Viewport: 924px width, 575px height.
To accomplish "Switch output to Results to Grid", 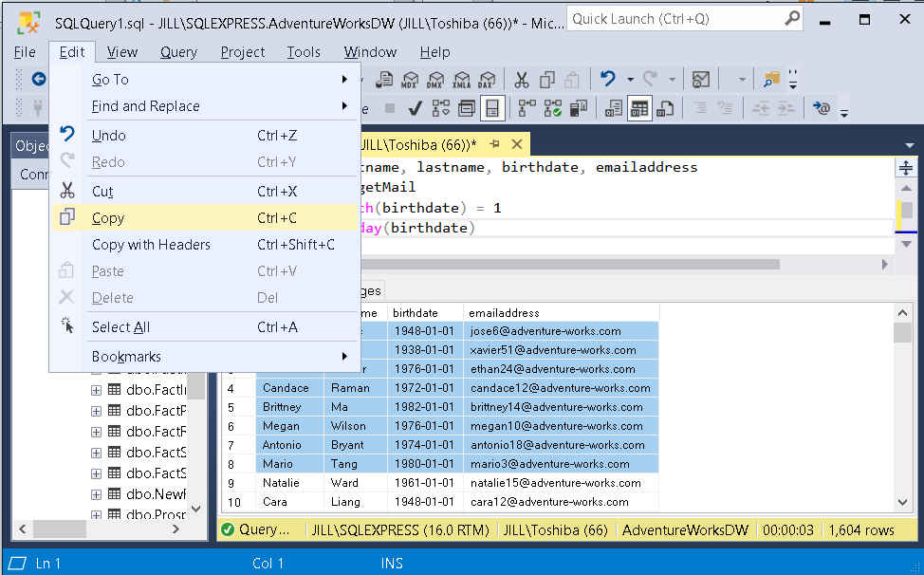I will [x=639, y=108].
